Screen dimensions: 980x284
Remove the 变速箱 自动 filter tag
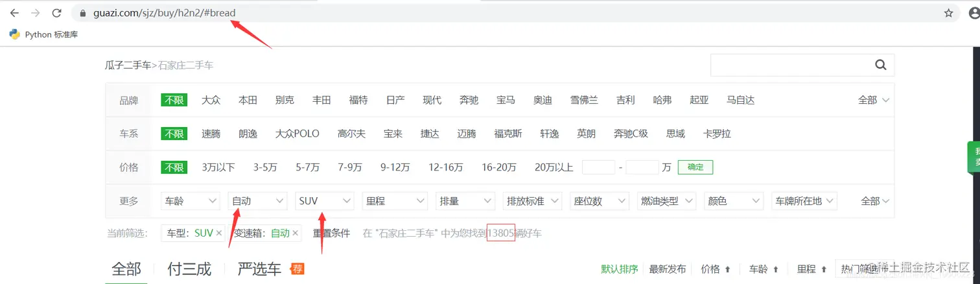(296, 233)
